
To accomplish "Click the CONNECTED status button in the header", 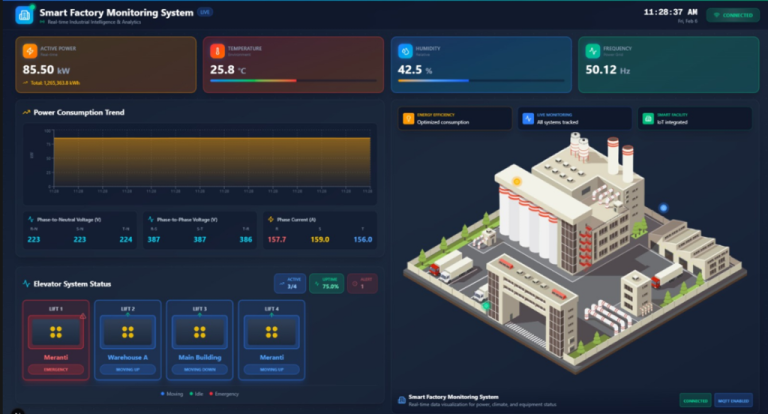I will [x=733, y=15].
